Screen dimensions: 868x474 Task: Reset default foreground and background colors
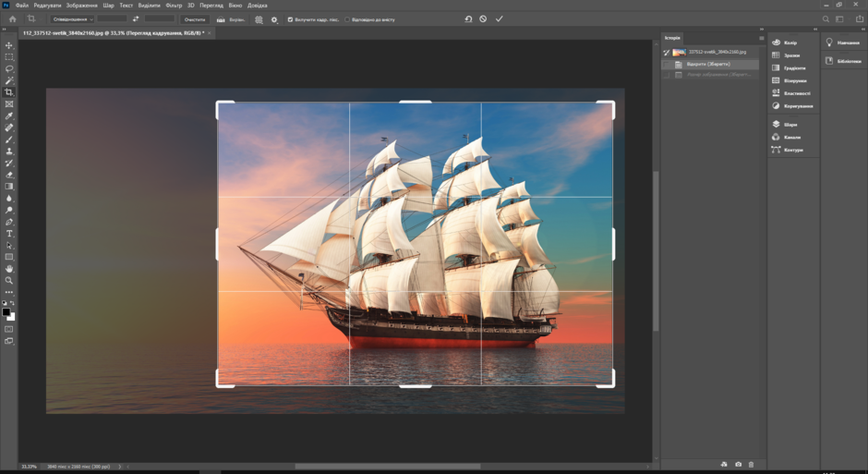(x=5, y=303)
